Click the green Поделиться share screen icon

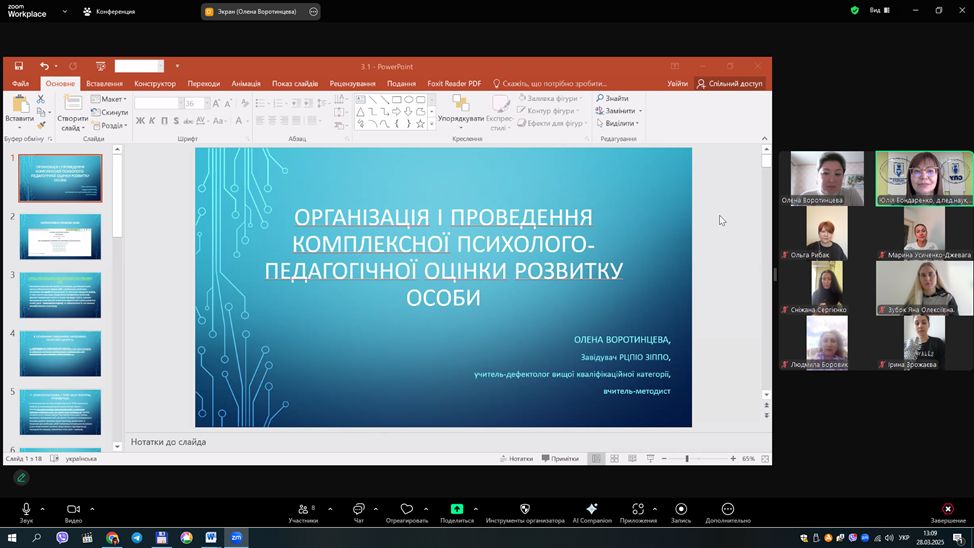[457, 509]
